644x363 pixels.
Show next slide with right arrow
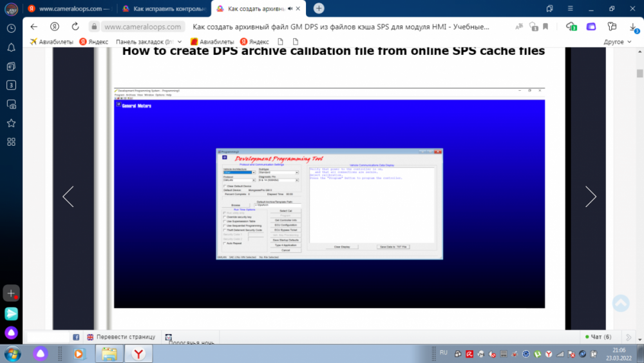click(x=591, y=197)
